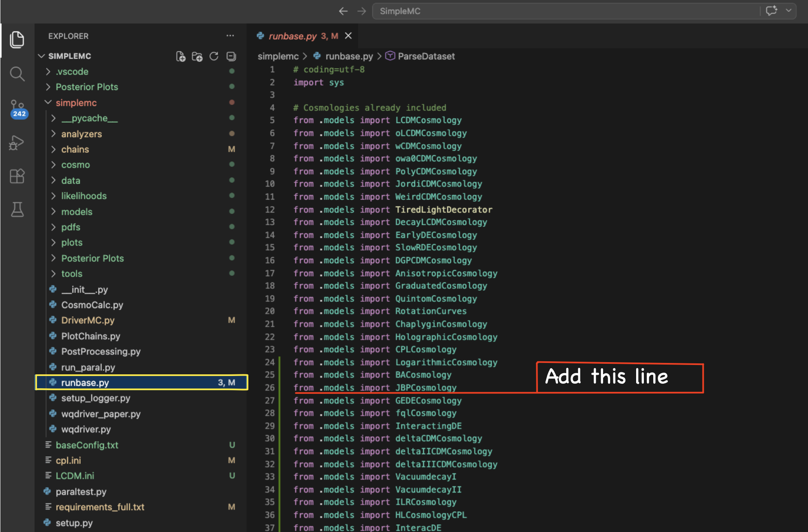Close the runbase.py editor tab

348,36
